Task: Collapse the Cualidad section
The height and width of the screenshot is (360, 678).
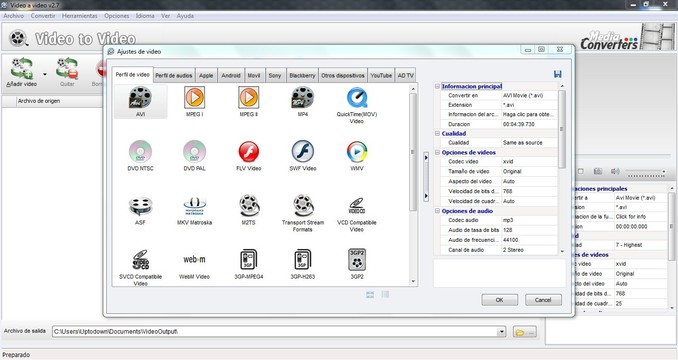Action: [x=437, y=134]
